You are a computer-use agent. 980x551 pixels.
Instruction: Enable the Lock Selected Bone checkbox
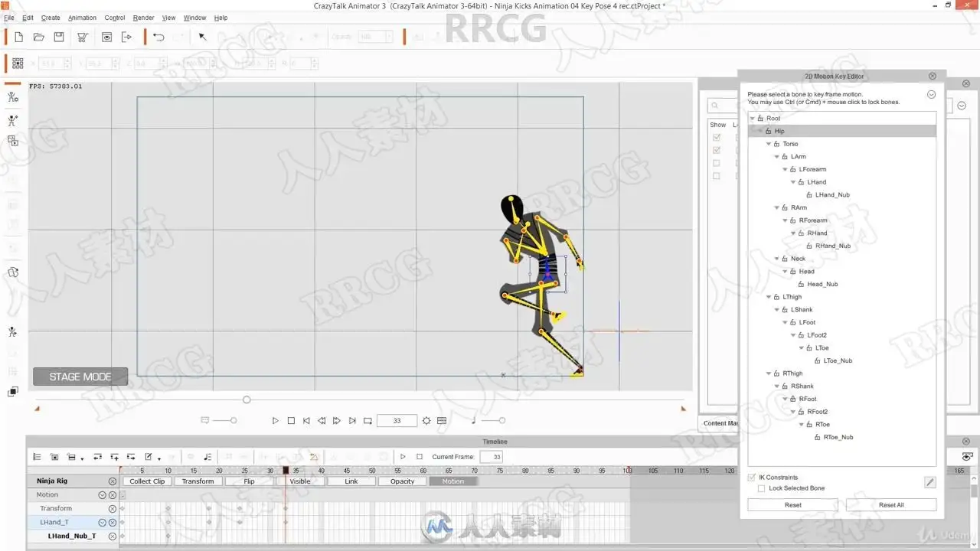761,488
